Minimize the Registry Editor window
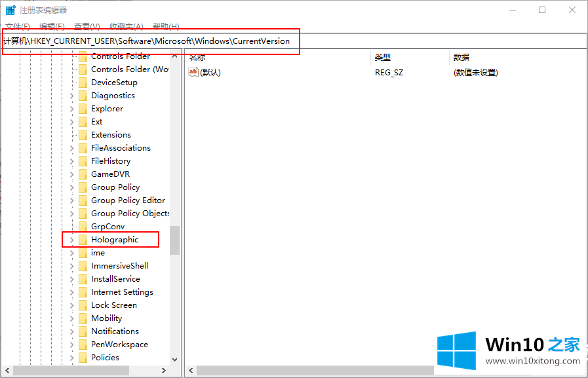The width and height of the screenshot is (588, 378). pyautogui.click(x=513, y=10)
